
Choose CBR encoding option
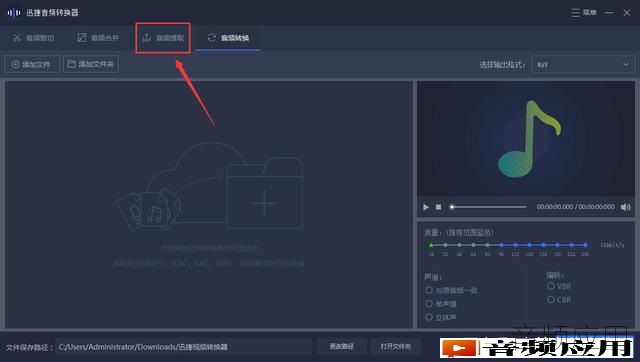551,300
